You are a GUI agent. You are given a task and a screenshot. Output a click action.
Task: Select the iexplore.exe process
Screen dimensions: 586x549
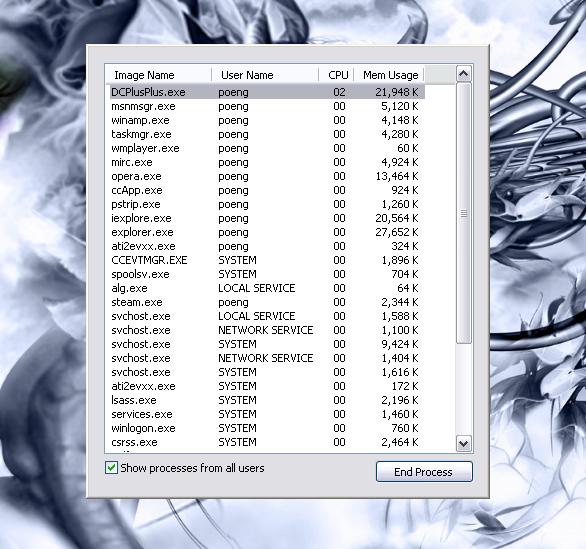(267, 218)
